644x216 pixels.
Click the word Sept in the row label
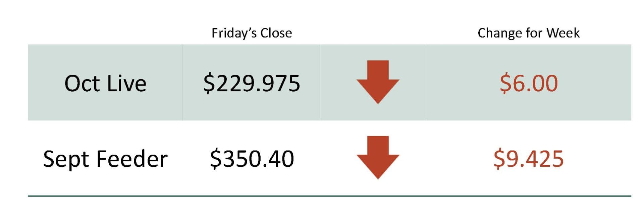click(x=67, y=159)
